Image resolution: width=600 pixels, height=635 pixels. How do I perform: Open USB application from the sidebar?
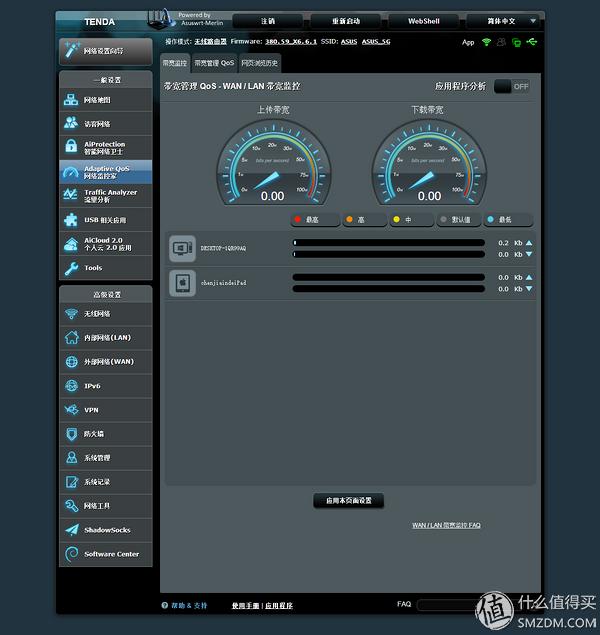click(105, 219)
